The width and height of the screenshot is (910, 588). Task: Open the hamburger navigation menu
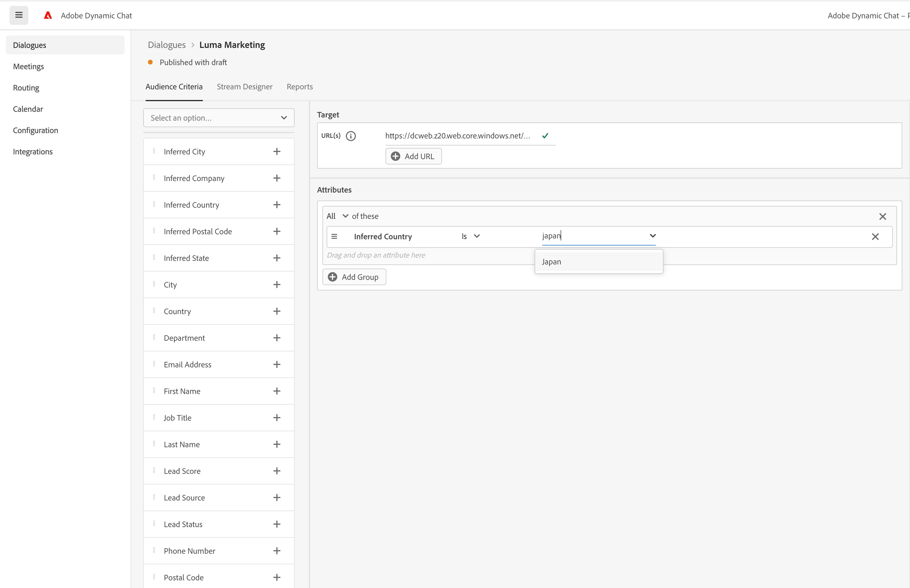[19, 15]
